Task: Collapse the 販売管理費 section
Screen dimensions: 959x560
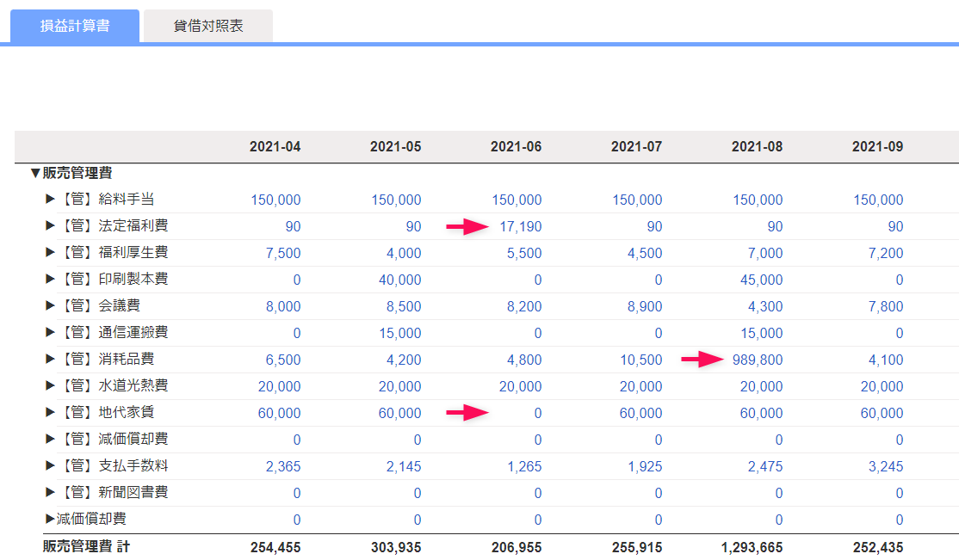Action: [x=35, y=174]
